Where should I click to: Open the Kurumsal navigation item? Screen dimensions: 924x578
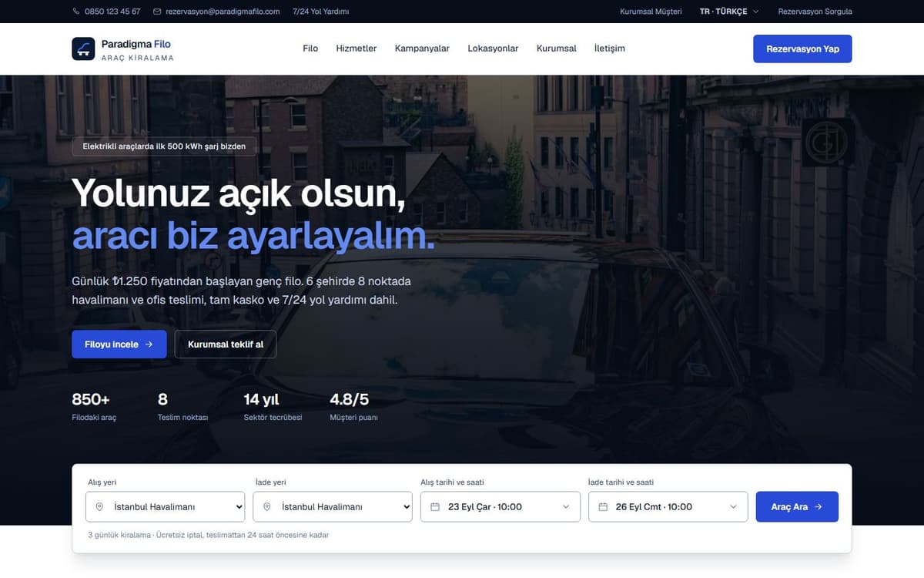pos(557,49)
